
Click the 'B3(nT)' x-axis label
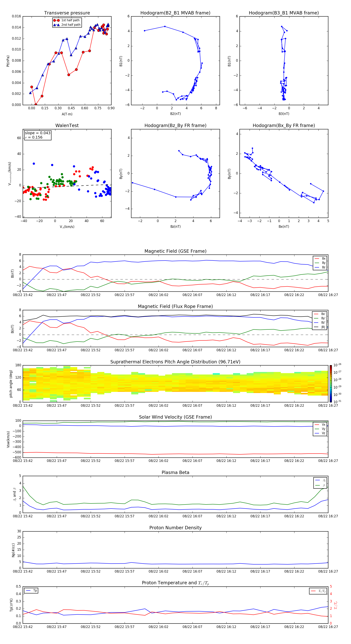(284, 114)
